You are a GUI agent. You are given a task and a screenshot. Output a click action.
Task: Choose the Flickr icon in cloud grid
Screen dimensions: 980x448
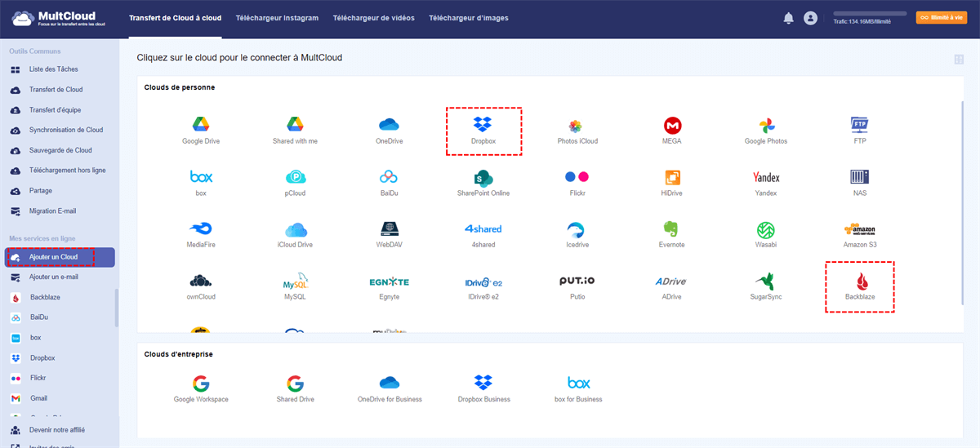click(x=577, y=177)
